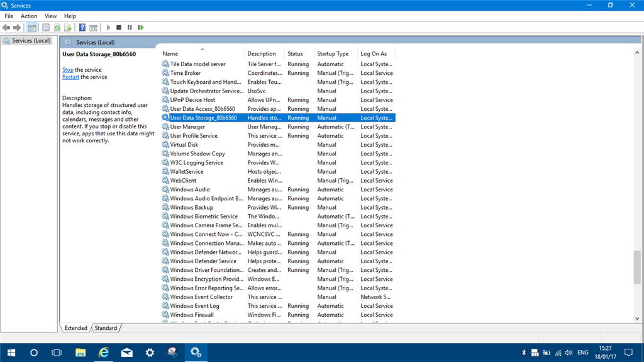Toggle Show/Hide Action Pane toolbar icon
The height and width of the screenshot is (362, 644).
(x=93, y=28)
